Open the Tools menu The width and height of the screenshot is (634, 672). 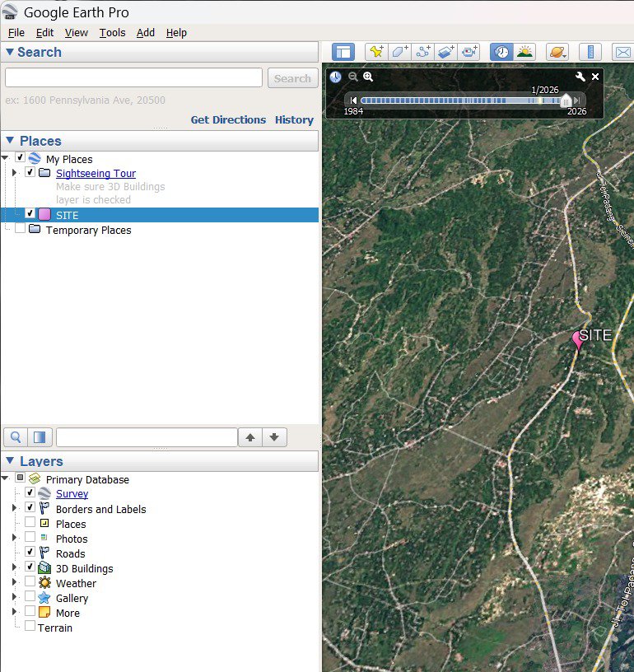tap(112, 33)
